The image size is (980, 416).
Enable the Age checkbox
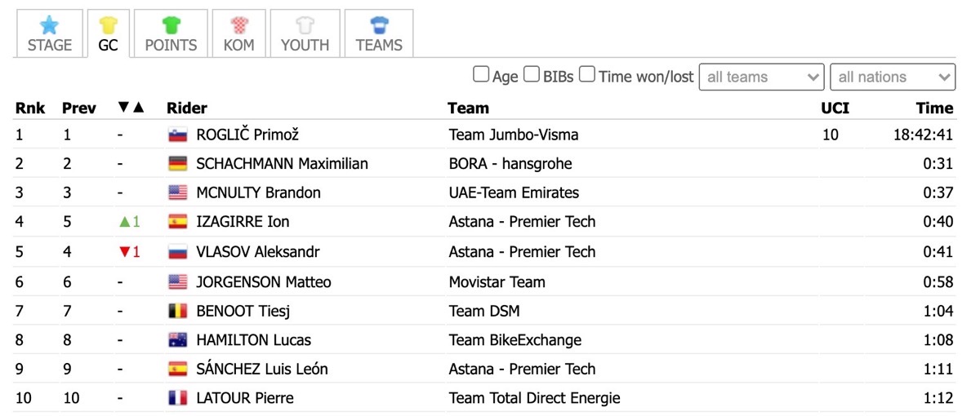pyautogui.click(x=481, y=74)
